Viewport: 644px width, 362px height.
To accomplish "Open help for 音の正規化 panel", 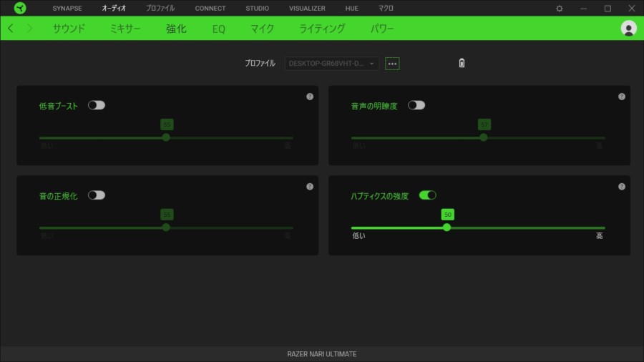I will click(310, 187).
